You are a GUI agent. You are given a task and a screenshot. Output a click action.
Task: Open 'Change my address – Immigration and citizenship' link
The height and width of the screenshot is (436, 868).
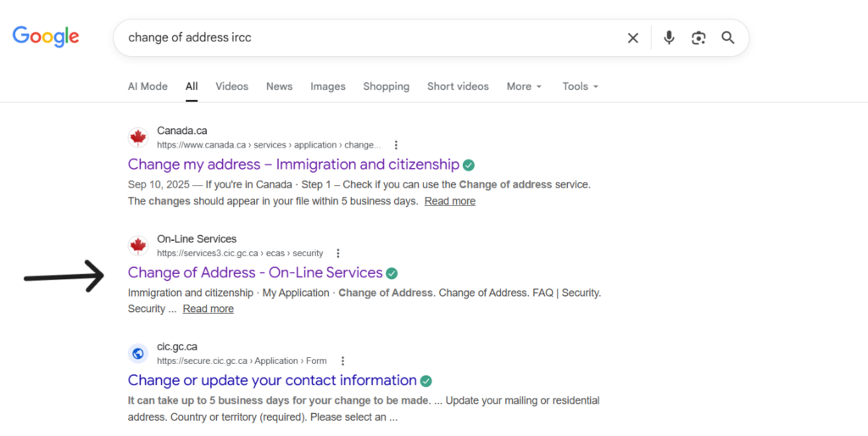293,165
